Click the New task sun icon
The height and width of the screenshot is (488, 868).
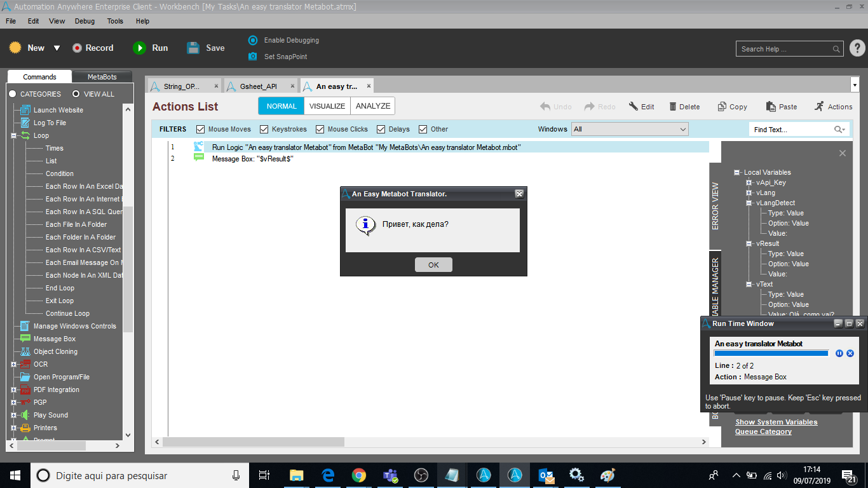click(15, 48)
